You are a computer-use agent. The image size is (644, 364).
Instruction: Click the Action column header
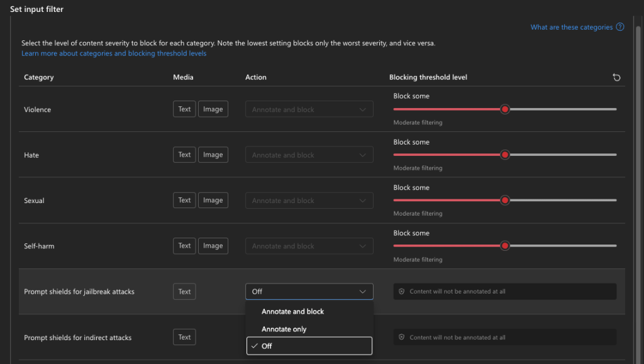[256, 77]
